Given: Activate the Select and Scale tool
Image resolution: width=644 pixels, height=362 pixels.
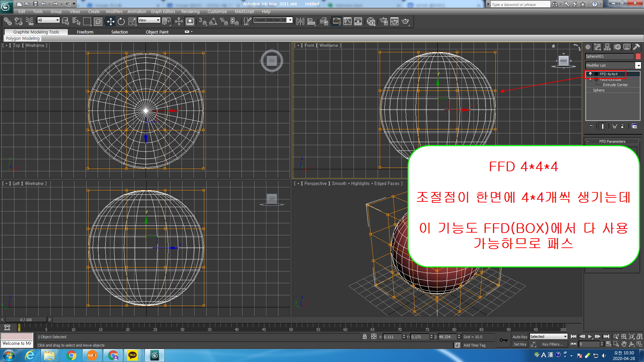Looking at the screenshot, I should point(132,21).
